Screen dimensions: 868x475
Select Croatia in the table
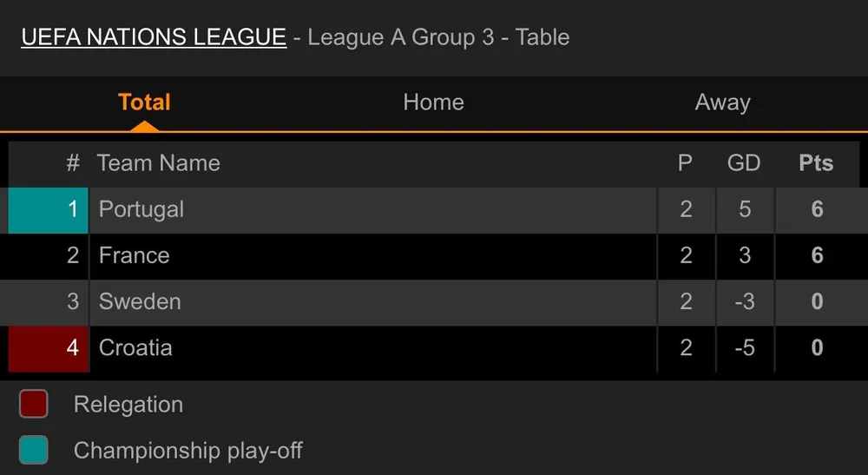pos(135,347)
